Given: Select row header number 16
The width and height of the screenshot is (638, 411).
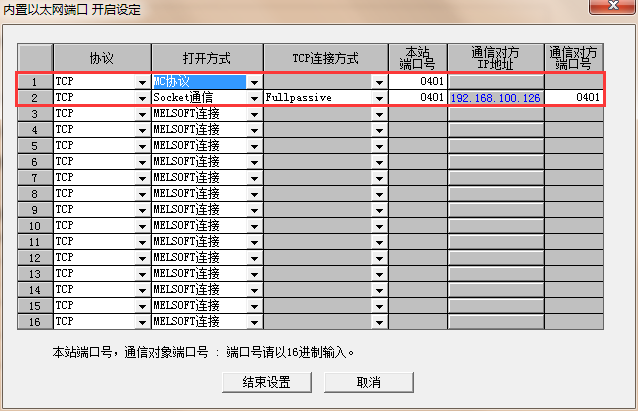Looking at the screenshot, I should pos(35,321).
